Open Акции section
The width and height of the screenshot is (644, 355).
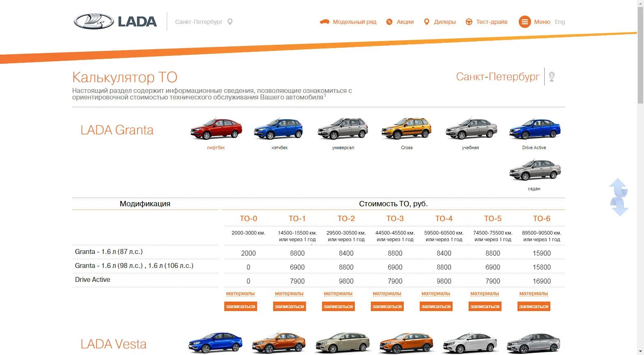405,22
